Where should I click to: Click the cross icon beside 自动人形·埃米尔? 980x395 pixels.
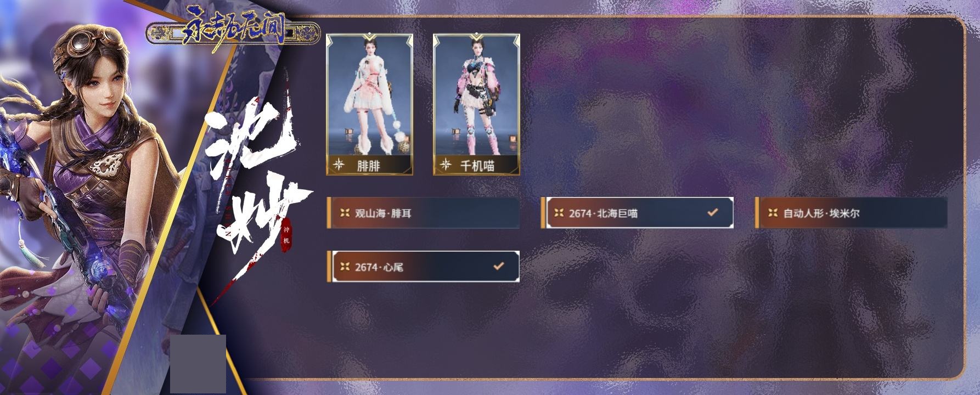(773, 213)
